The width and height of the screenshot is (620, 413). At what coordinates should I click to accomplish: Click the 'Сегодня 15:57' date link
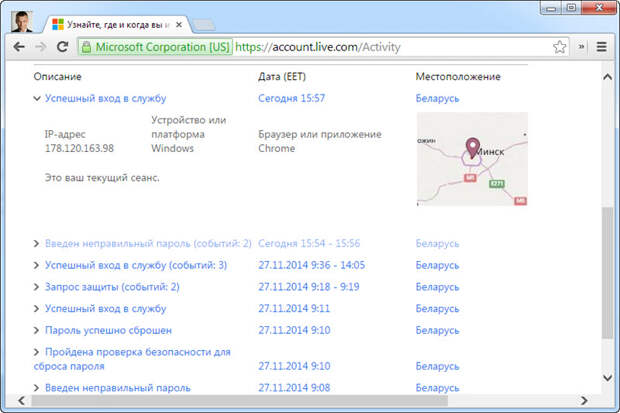click(x=291, y=98)
